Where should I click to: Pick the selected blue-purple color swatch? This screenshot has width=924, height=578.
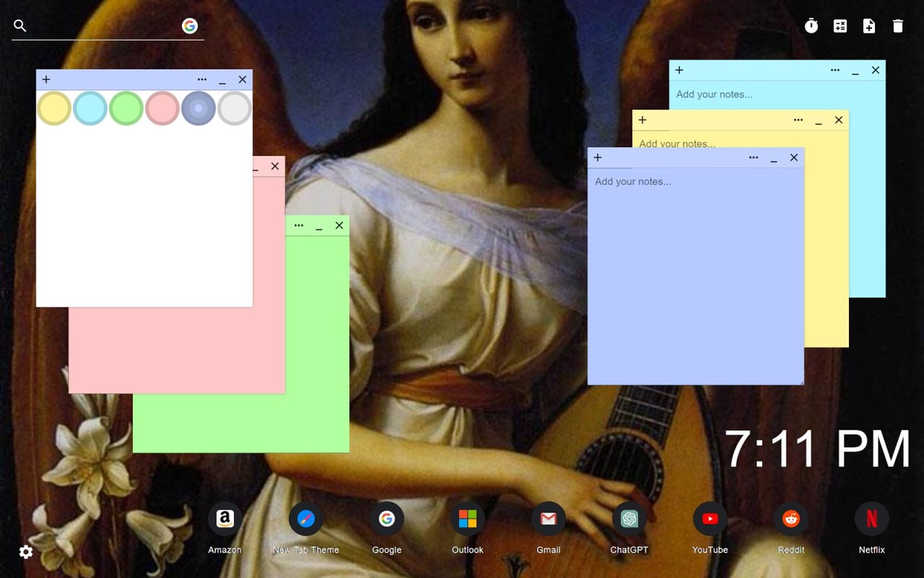point(199,108)
